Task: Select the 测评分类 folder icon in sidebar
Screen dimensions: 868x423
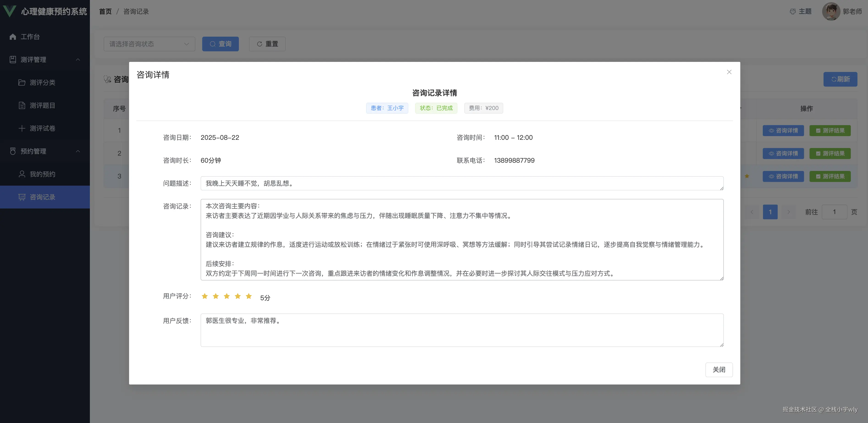Action: [x=22, y=82]
